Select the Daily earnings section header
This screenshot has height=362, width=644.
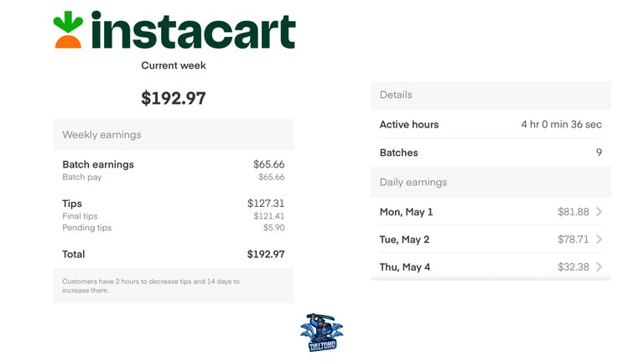point(491,182)
